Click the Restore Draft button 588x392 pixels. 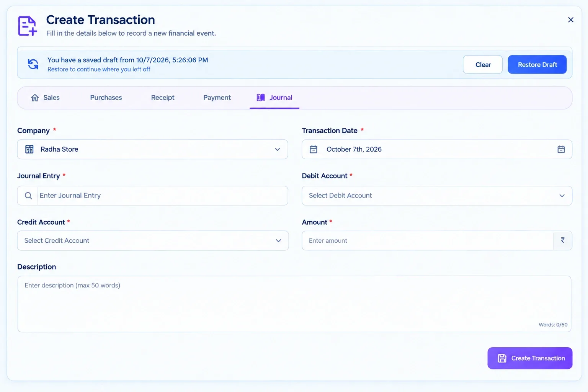tap(537, 65)
